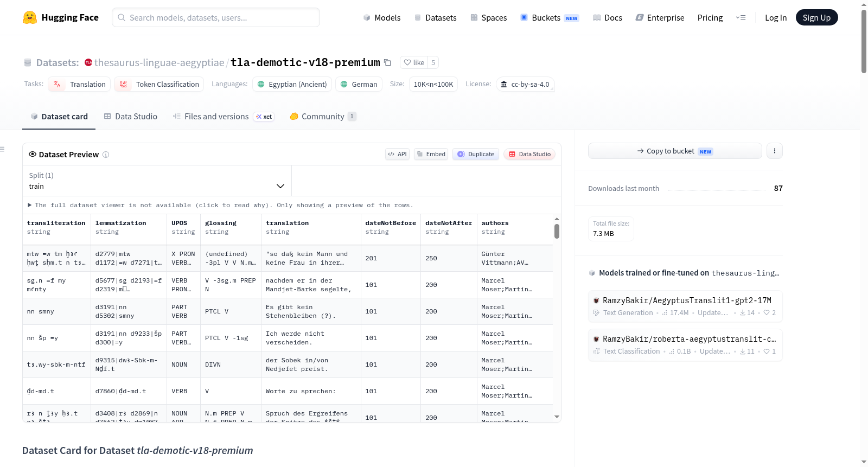This screenshot has width=868, height=467.
Task: Click the cc-by-sa-4.0 license tag
Action: (x=525, y=84)
